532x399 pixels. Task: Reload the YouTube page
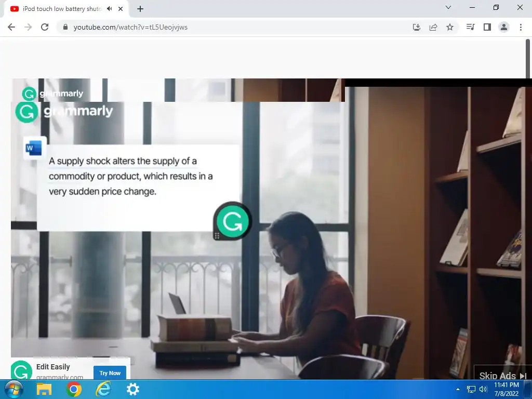click(x=45, y=27)
